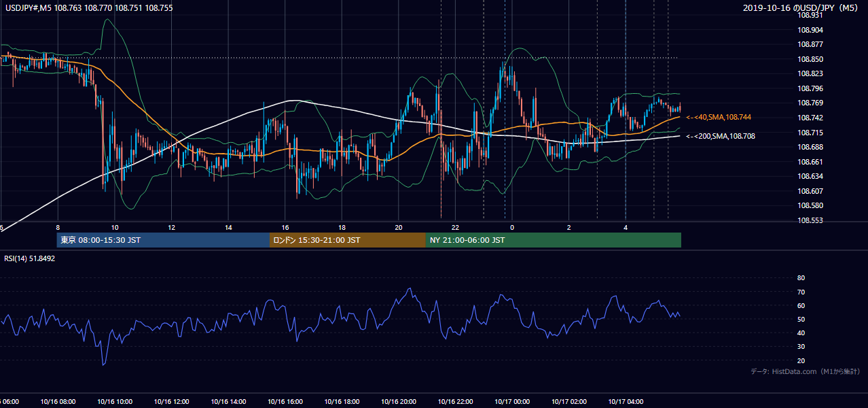Click the 108.796 price axis label
The height and width of the screenshot is (408, 868).
coord(811,88)
